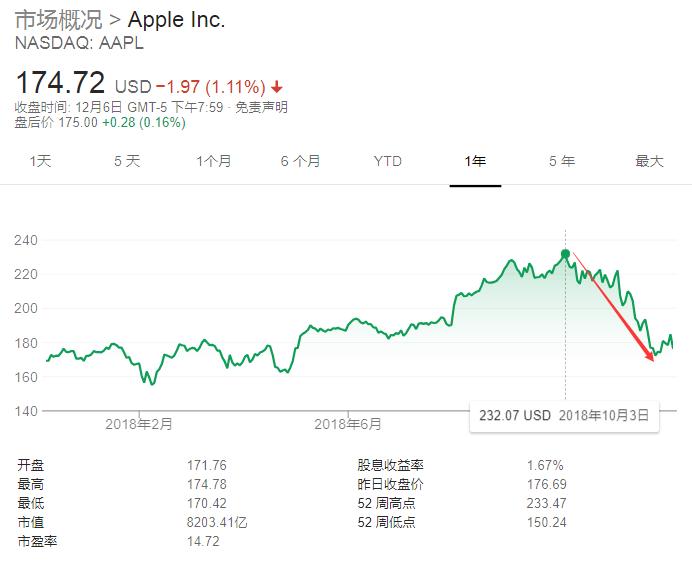Switch to the 5 年 tab

point(561,161)
